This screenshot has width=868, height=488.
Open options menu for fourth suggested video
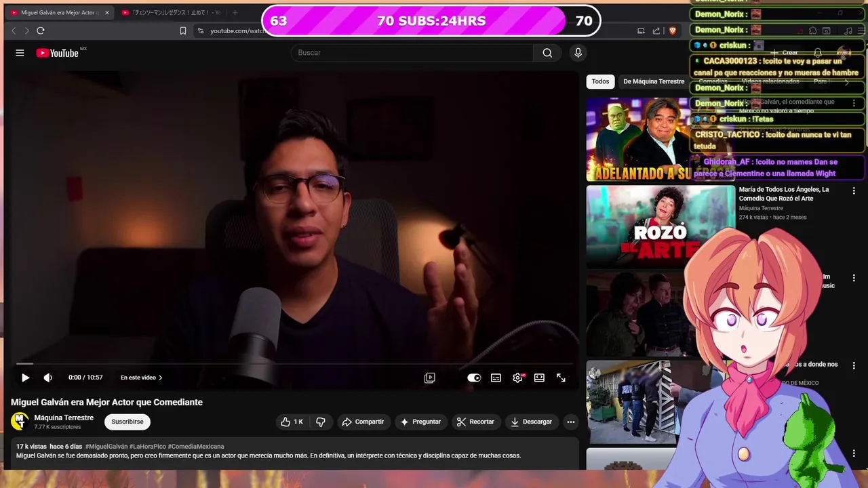854,365
